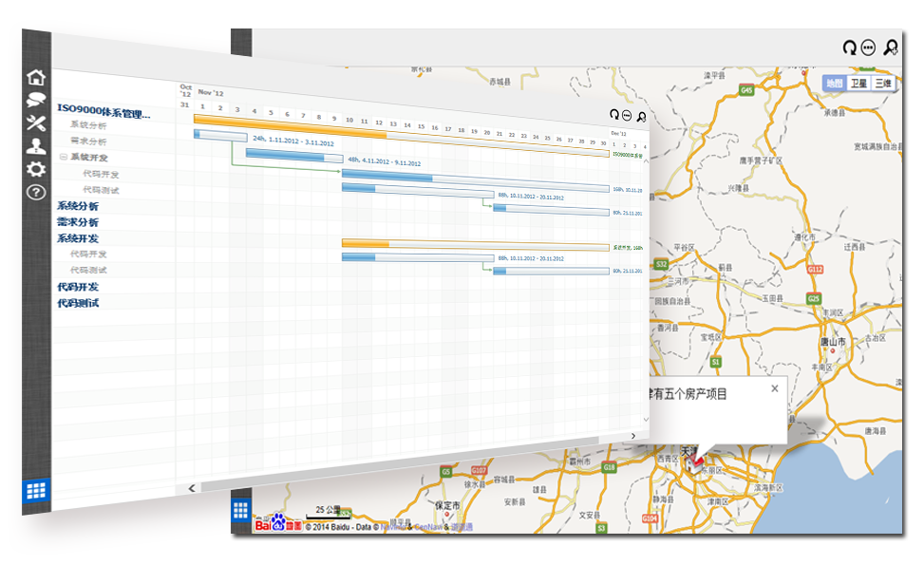Click the S32 highway shield on the map
The height and width of the screenshot is (584, 924).
661,265
